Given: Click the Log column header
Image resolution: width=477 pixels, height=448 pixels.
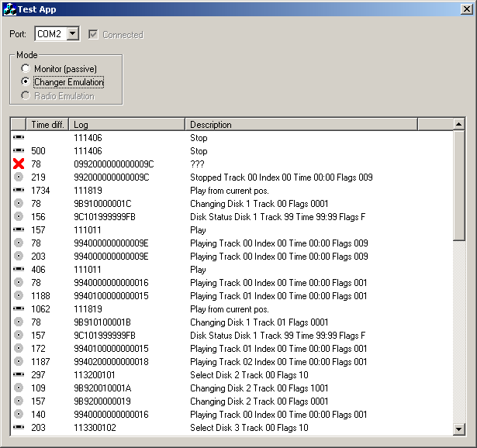Looking at the screenshot, I should click(127, 124).
